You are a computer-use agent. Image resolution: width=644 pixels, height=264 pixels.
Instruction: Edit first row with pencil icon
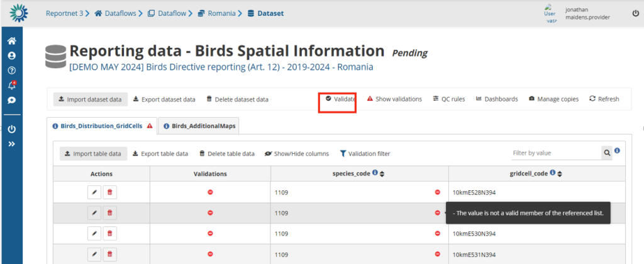pyautogui.click(x=94, y=192)
